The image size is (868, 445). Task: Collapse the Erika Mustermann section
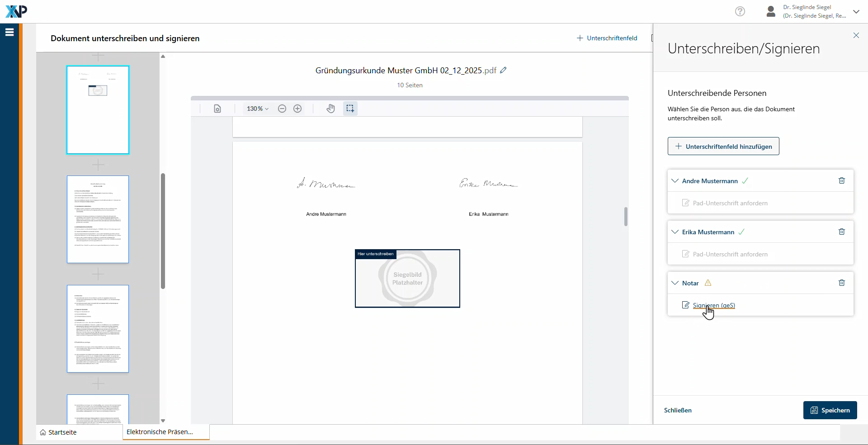(675, 232)
